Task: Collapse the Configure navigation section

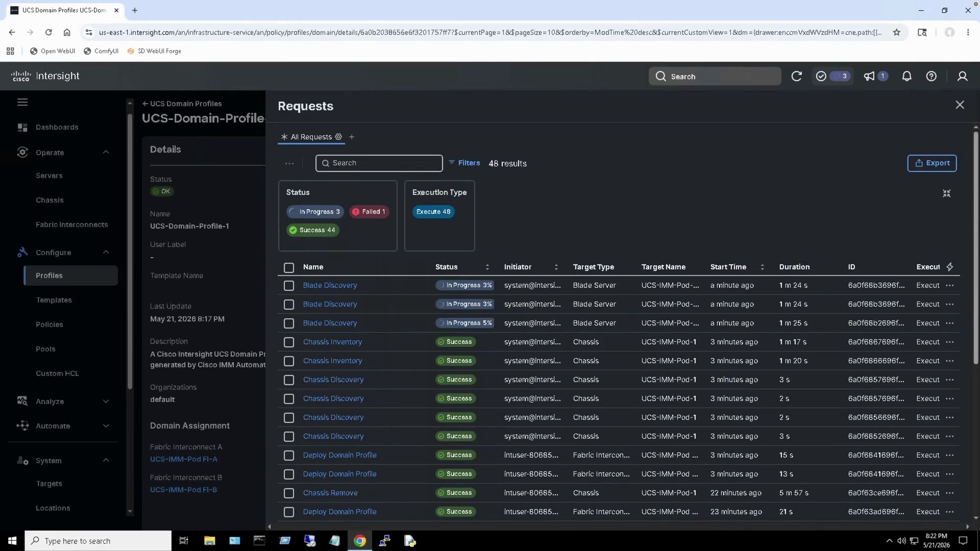Action: [106, 252]
